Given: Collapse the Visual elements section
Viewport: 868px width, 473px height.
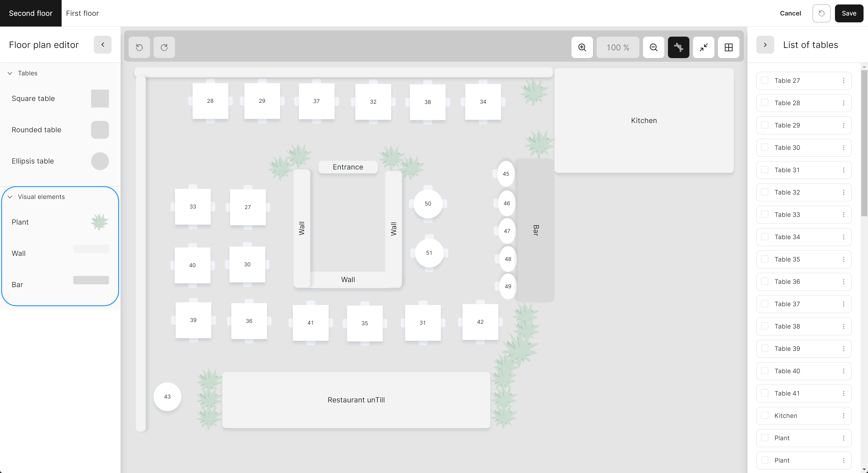Looking at the screenshot, I should [x=10, y=197].
